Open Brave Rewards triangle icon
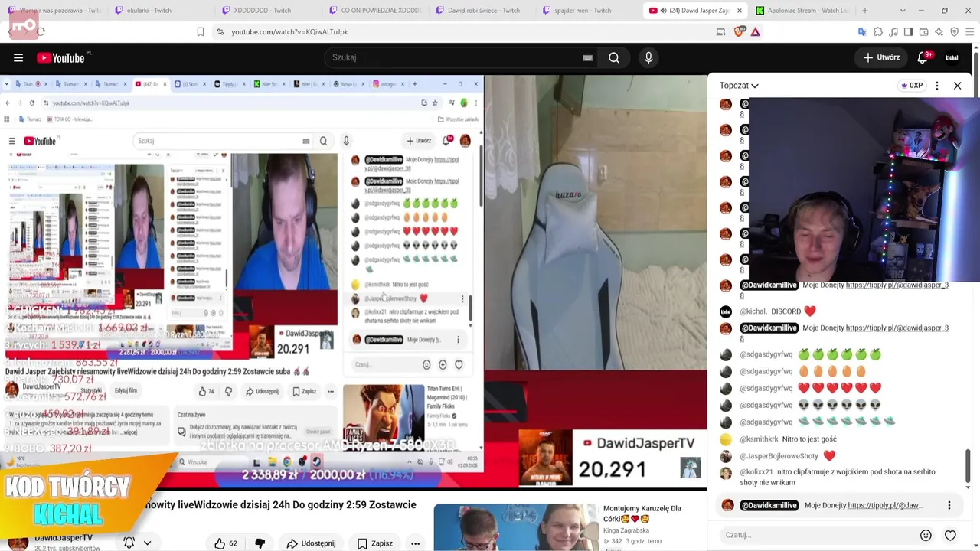Viewport: 980px width, 551px height. pyautogui.click(x=756, y=31)
